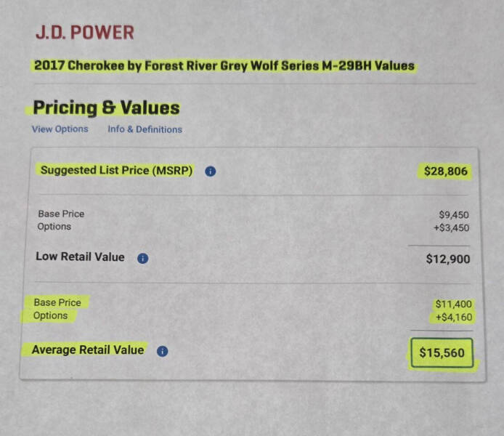Click info icon next to Suggested List Price
The height and width of the screenshot is (436, 504).
(210, 171)
